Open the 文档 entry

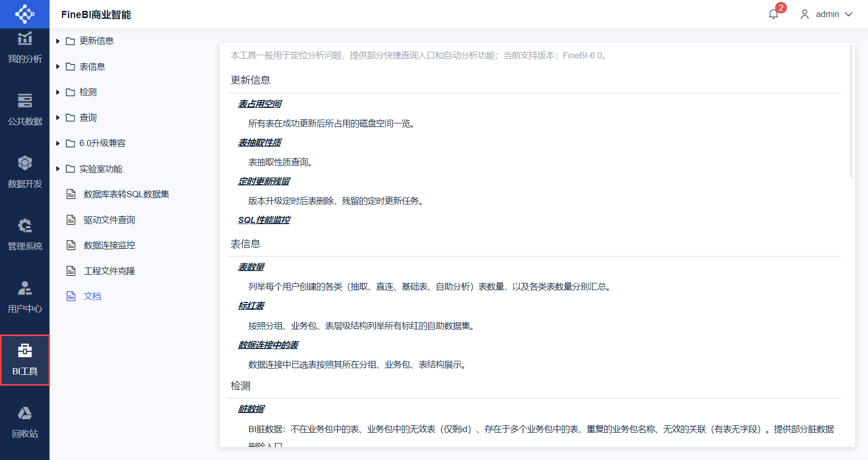(x=92, y=296)
